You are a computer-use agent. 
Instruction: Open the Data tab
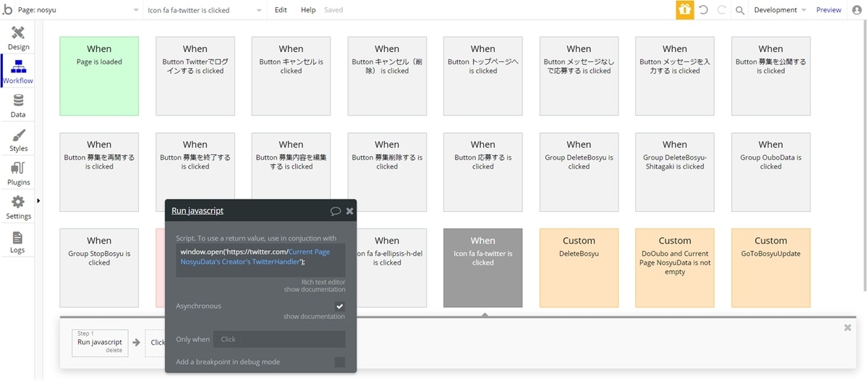18,106
